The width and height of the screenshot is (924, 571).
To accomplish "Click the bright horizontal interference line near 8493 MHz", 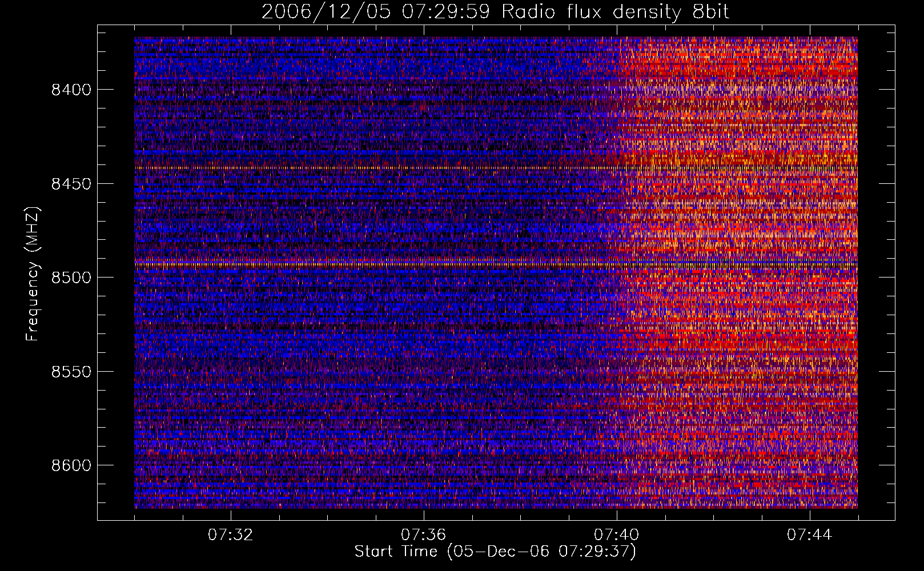I will click(496, 264).
